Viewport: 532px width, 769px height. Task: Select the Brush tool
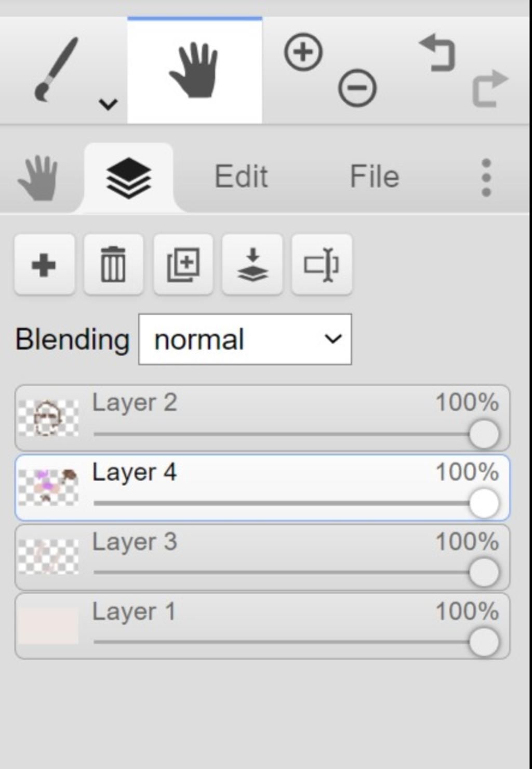[x=56, y=69]
